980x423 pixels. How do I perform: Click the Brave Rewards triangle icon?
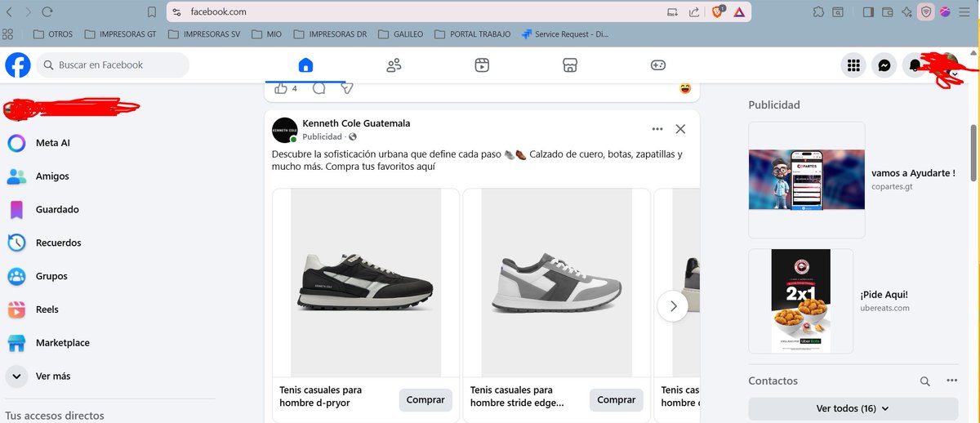coord(738,12)
